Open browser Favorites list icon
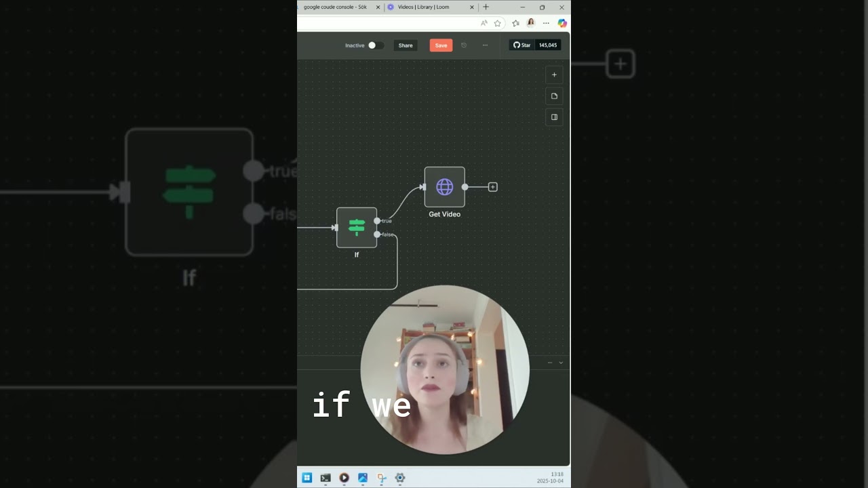The image size is (868, 488). pos(515,23)
